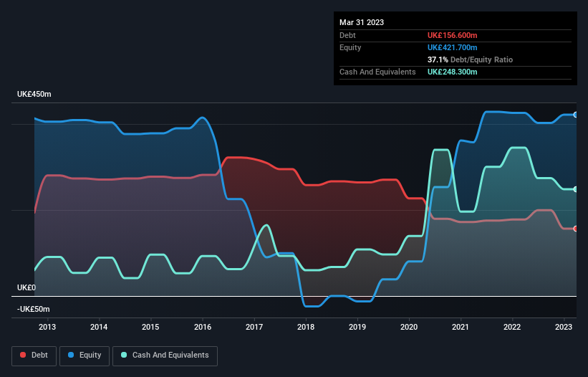
Task: Click the 2013 x-axis label
Action: click(47, 327)
